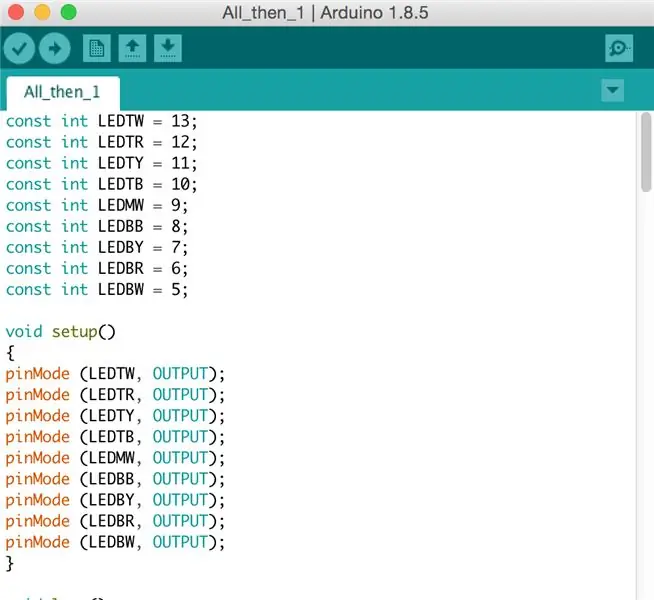
Task: Click the line 'const int LEDTY = 11;'
Action: coord(101,163)
